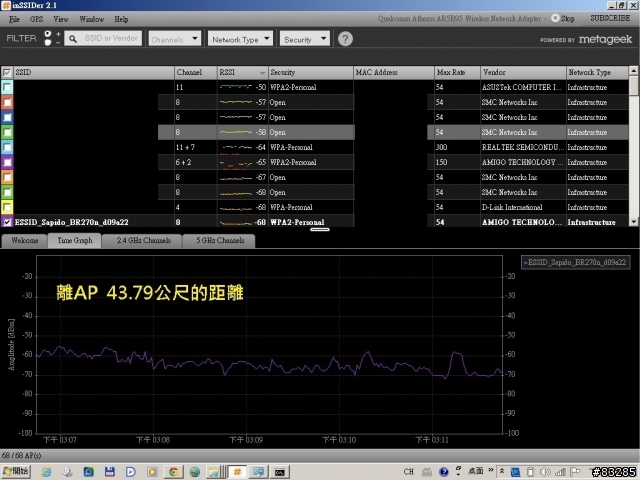Click the CH input language indicator
The width and height of the screenshot is (640, 480).
409,472
